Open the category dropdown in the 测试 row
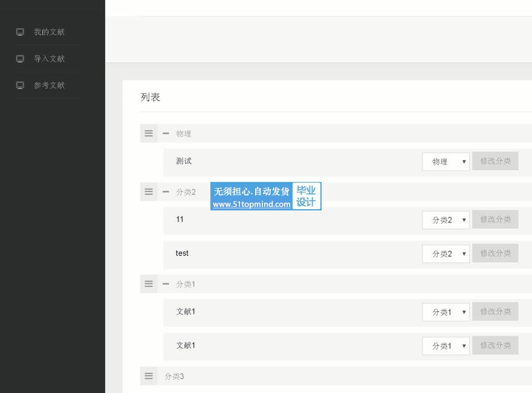532x393 pixels. (446, 161)
